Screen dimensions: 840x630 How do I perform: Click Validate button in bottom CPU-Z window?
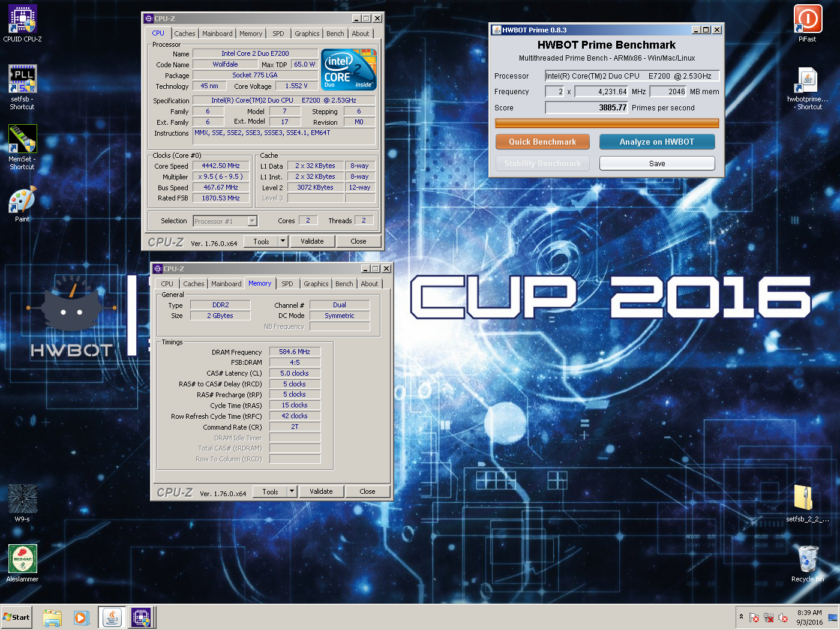(x=321, y=491)
